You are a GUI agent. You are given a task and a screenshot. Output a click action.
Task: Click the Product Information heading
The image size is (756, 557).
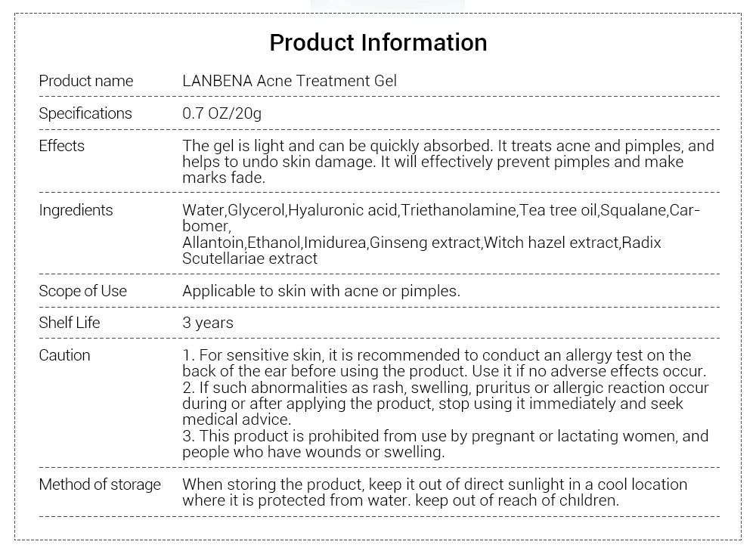(x=378, y=42)
